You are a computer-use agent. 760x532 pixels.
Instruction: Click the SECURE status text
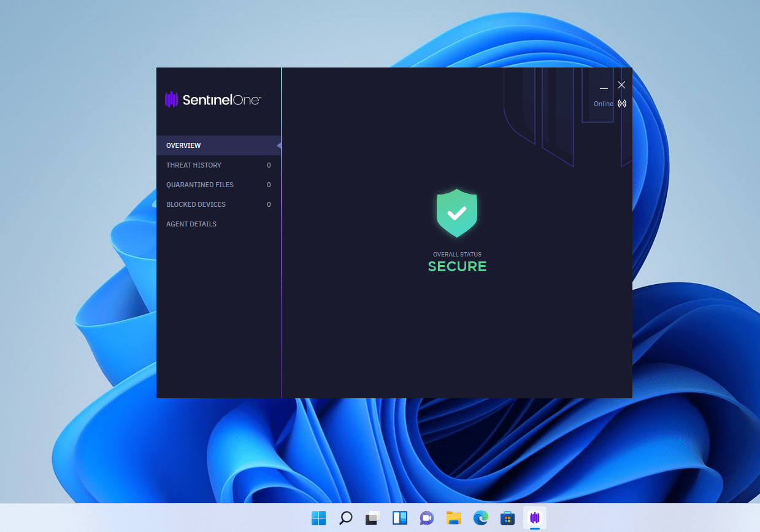456,266
